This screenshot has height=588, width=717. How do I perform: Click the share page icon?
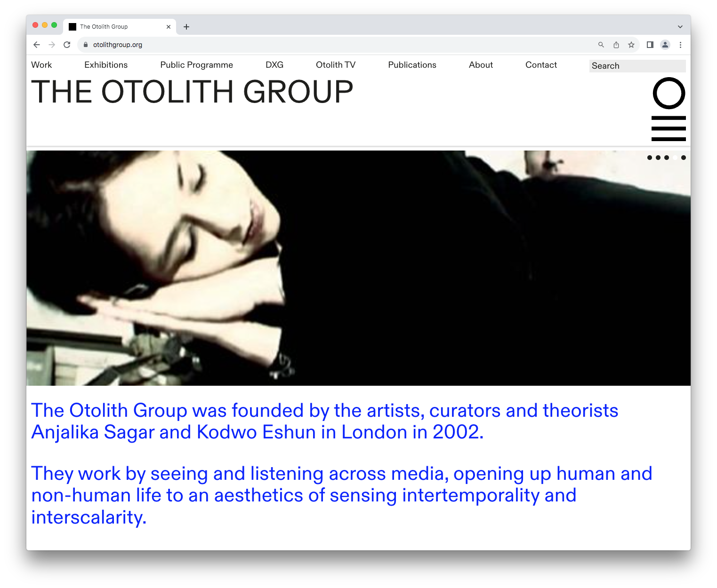(616, 45)
